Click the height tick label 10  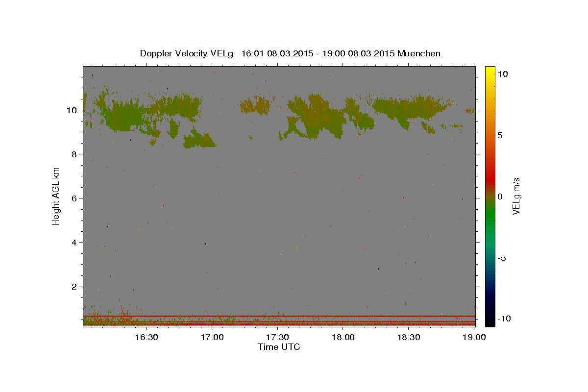pos(73,110)
